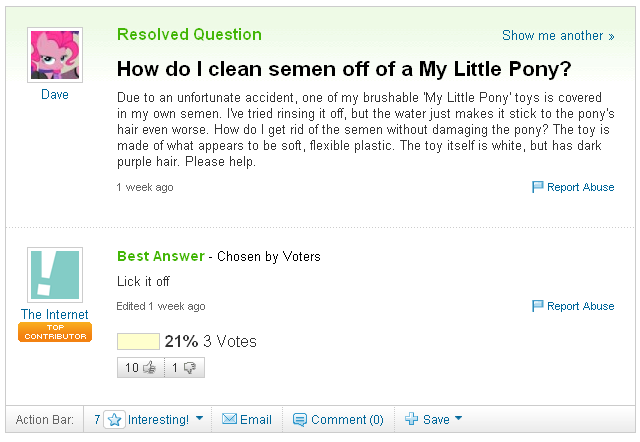The image size is (640, 442).
Task: Open Dave's user profile link
Action: coord(55,95)
